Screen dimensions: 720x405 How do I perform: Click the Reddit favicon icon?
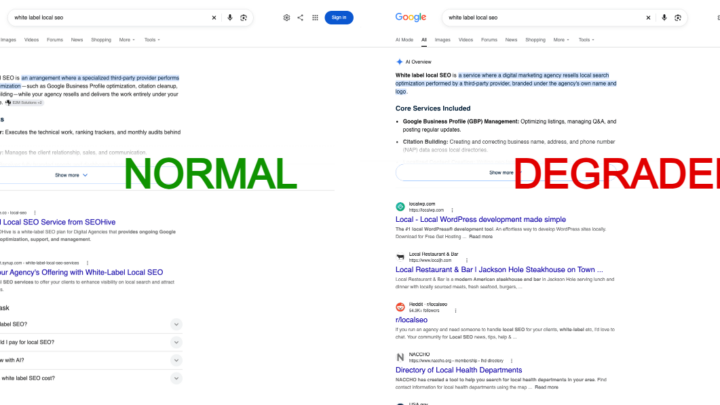click(400, 307)
